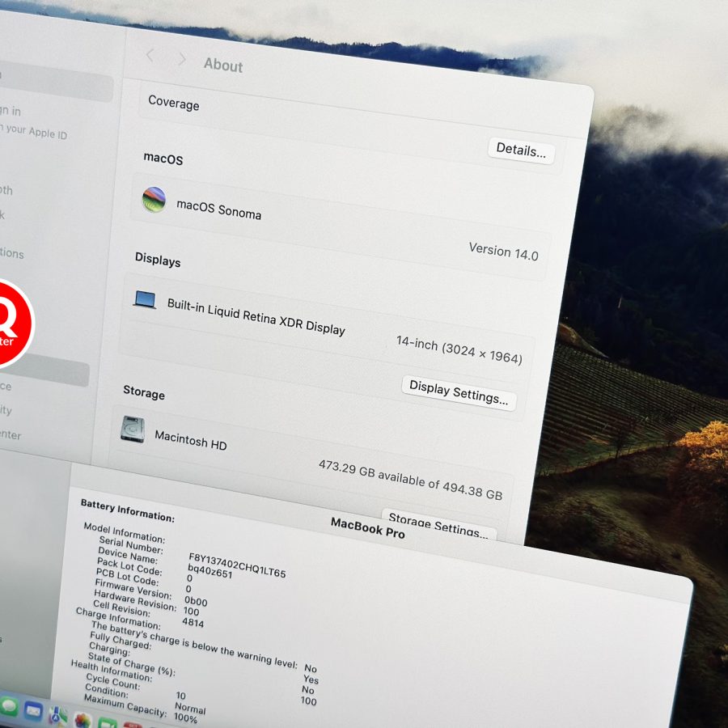This screenshot has height=728, width=728.
Task: Click device name bq40z651
Action: click(210, 571)
